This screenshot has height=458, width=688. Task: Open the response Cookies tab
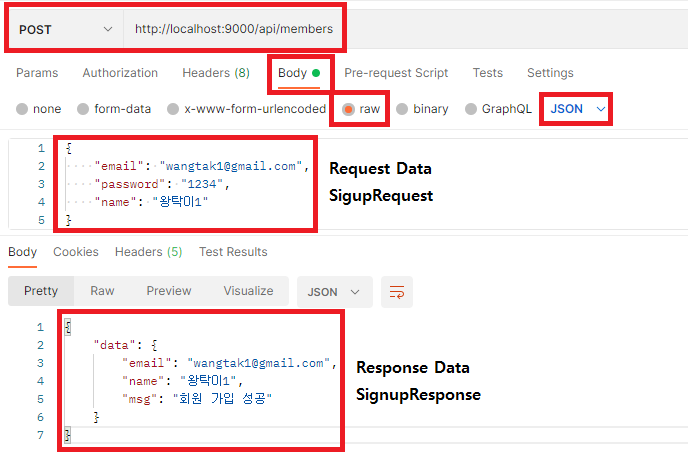pyautogui.click(x=76, y=252)
